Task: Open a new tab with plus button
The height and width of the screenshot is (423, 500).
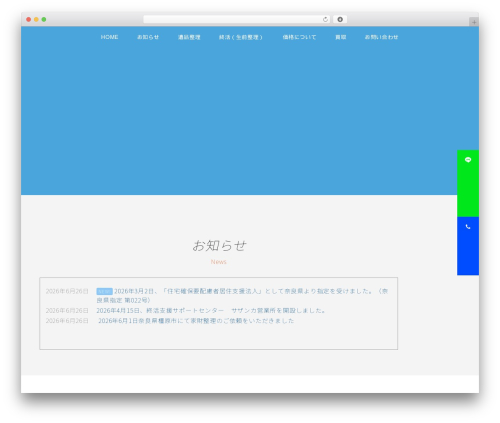Action: pos(474,22)
